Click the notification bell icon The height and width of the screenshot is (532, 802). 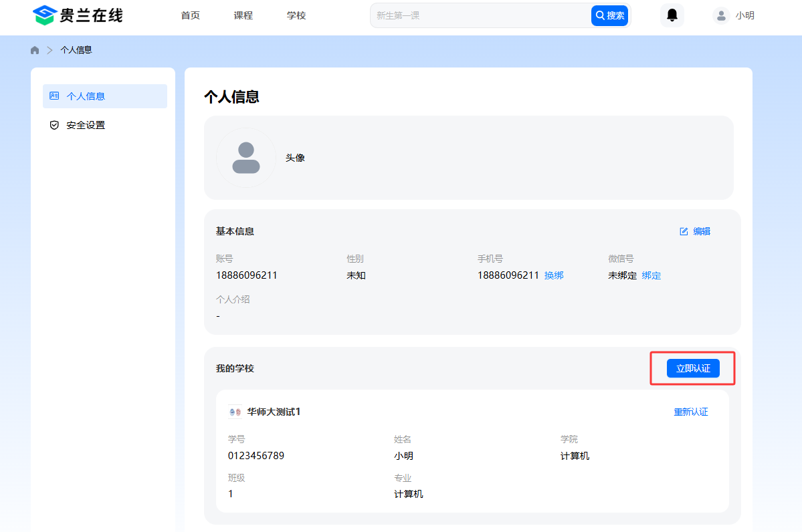[672, 15]
